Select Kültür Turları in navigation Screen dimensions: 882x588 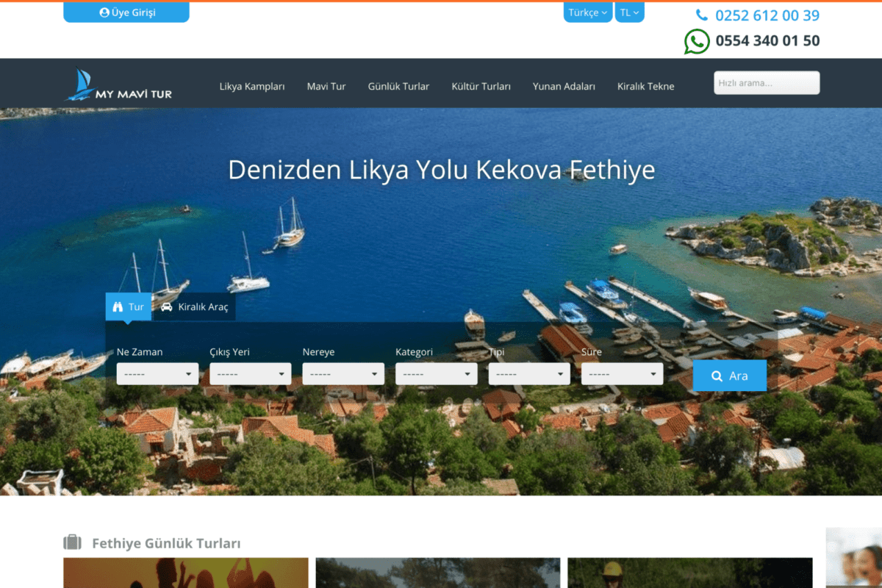(x=481, y=86)
